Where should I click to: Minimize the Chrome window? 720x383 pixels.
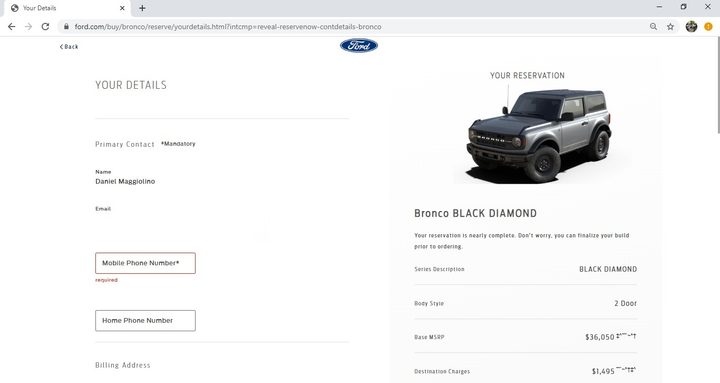659,7
